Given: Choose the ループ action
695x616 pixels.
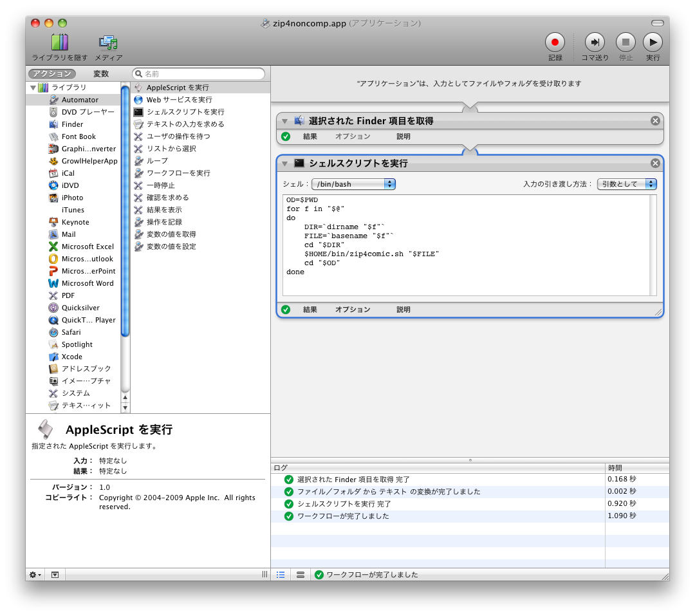Looking at the screenshot, I should [201, 161].
